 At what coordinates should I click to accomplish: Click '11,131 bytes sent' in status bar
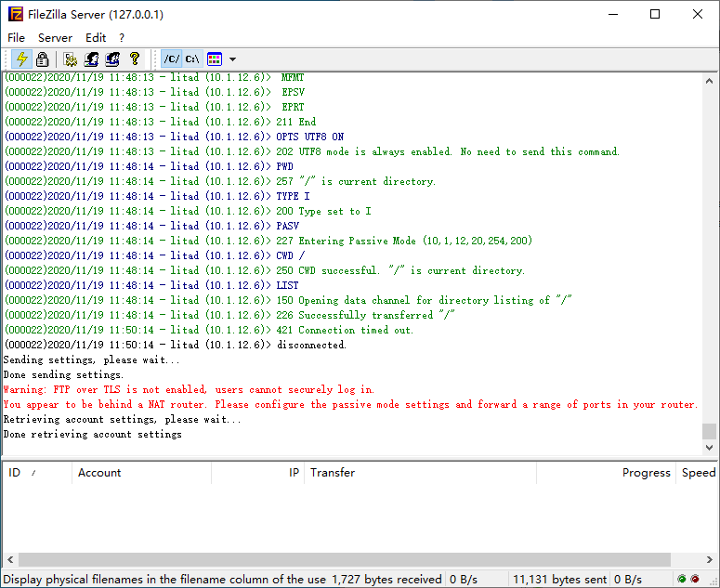(560, 580)
